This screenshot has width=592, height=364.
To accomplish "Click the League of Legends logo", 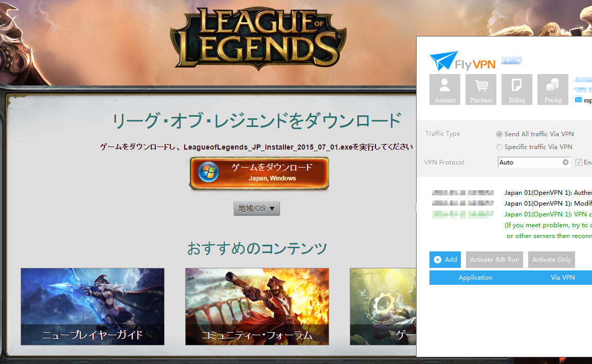I will (x=258, y=39).
